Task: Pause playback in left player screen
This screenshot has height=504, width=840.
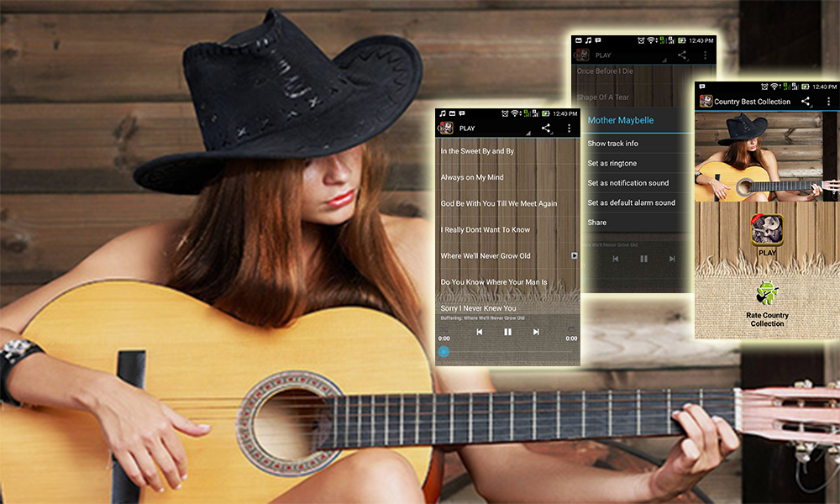Action: point(507,332)
